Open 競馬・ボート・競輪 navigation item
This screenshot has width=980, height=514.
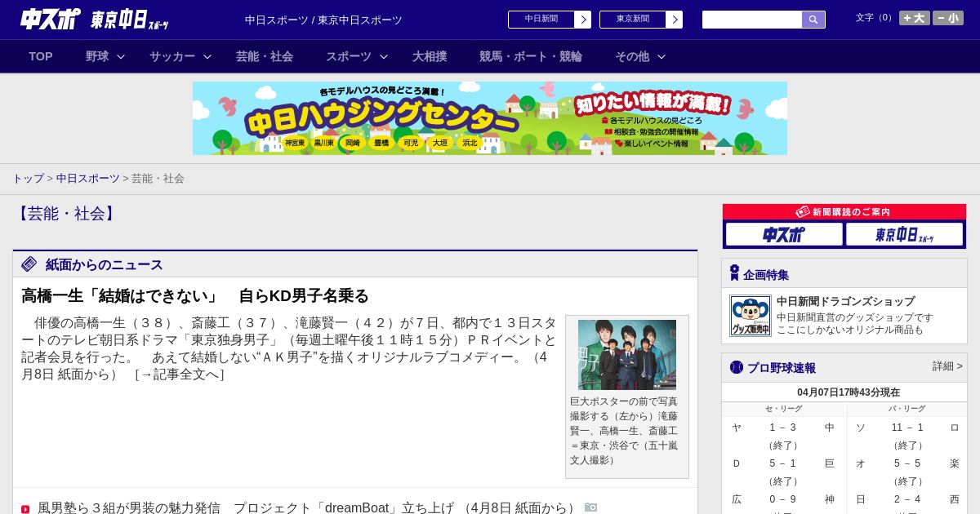[x=531, y=56]
